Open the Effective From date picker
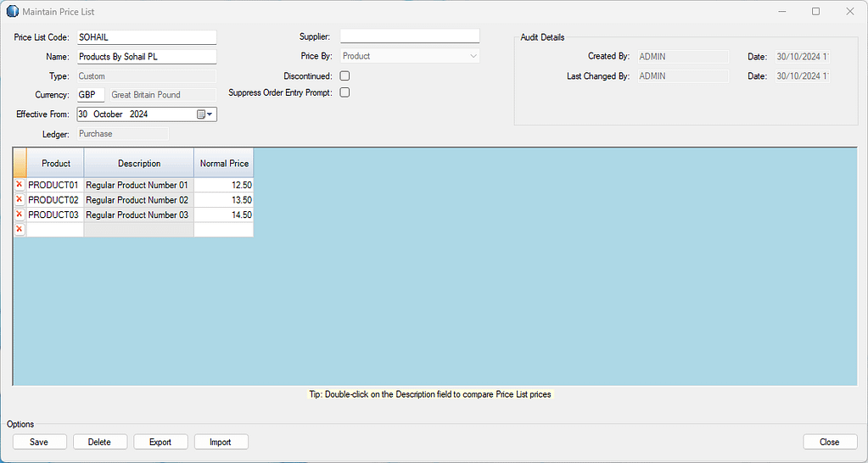The width and height of the screenshot is (868, 463). point(204,114)
